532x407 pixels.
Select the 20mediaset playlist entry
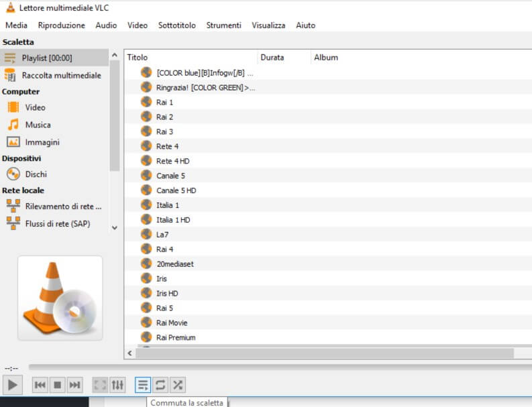tap(329, 264)
